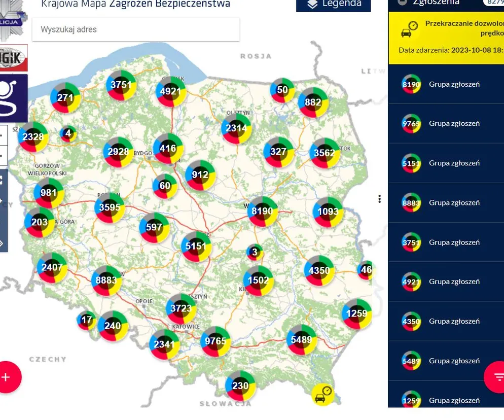Click the Wyszukaj adres search field
504x420 pixels.
click(x=136, y=29)
